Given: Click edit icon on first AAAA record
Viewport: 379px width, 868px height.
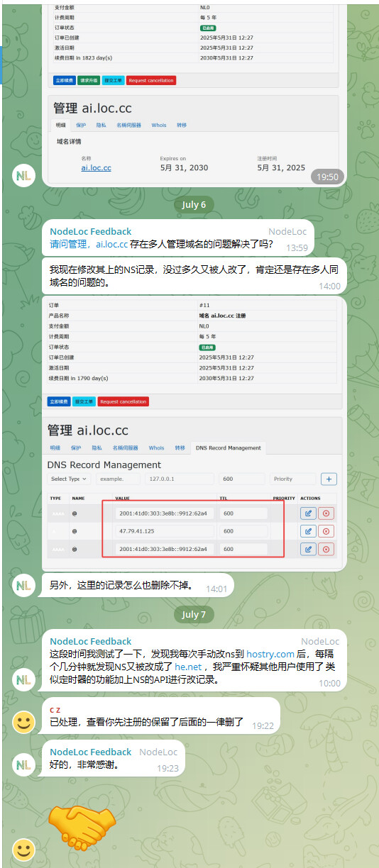Looking at the screenshot, I should tap(309, 513).
